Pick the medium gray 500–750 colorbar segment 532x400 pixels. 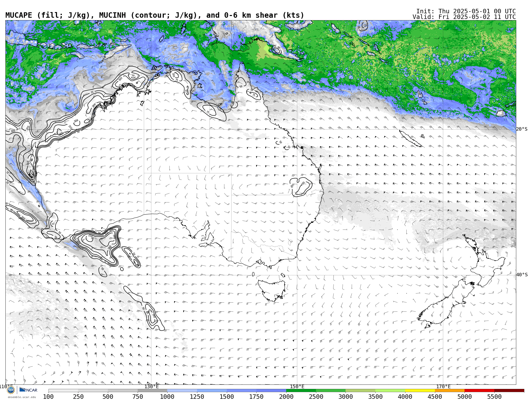coord(123,391)
